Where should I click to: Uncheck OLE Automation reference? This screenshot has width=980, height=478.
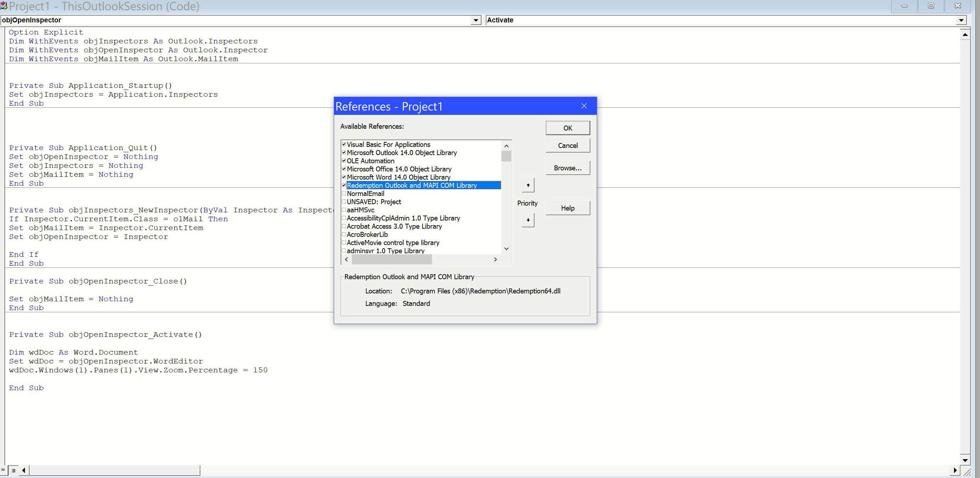click(x=344, y=161)
